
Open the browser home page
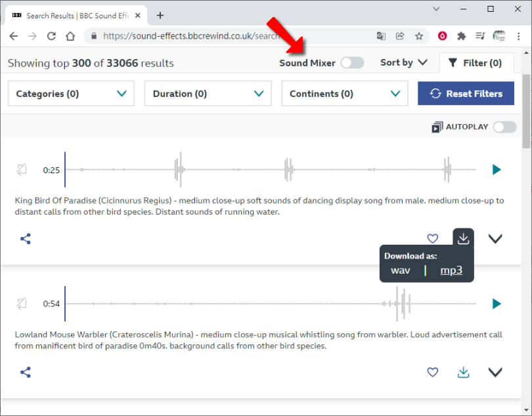coord(70,36)
